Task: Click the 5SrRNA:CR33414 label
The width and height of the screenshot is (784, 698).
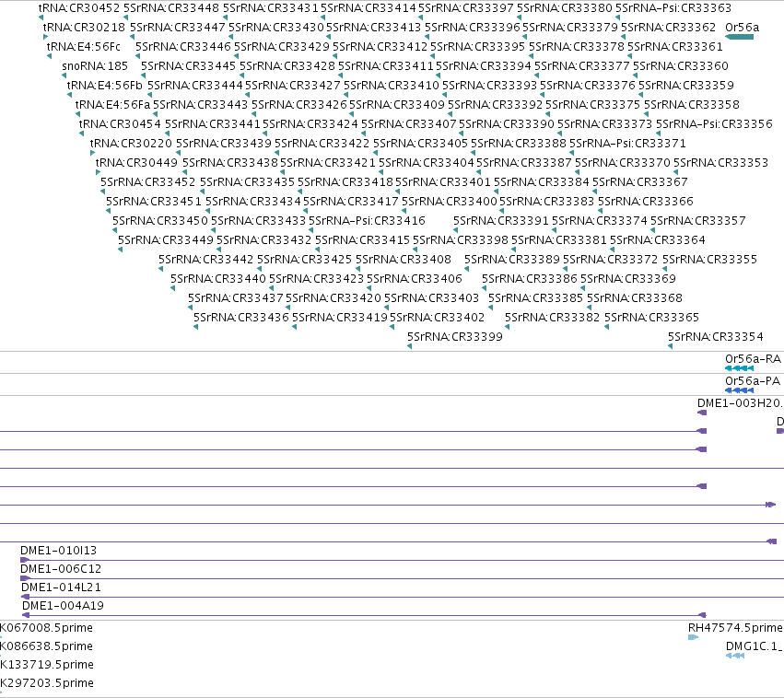Action: click(368, 8)
